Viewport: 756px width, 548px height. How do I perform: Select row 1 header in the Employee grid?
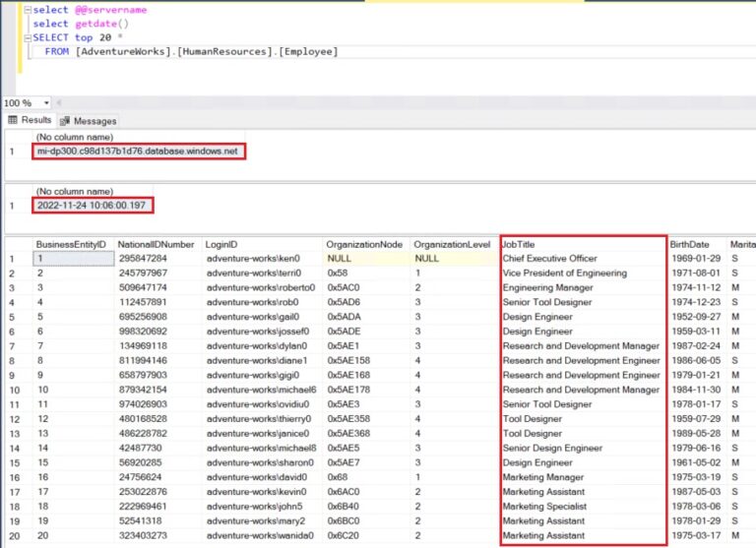[x=13, y=259]
